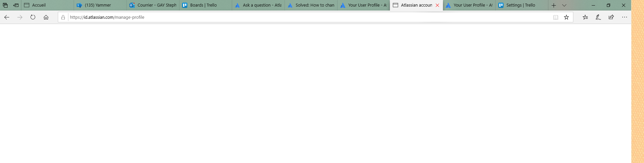This screenshot has width=644, height=163.
Task: Minimize the browser window
Action: tap(593, 5)
